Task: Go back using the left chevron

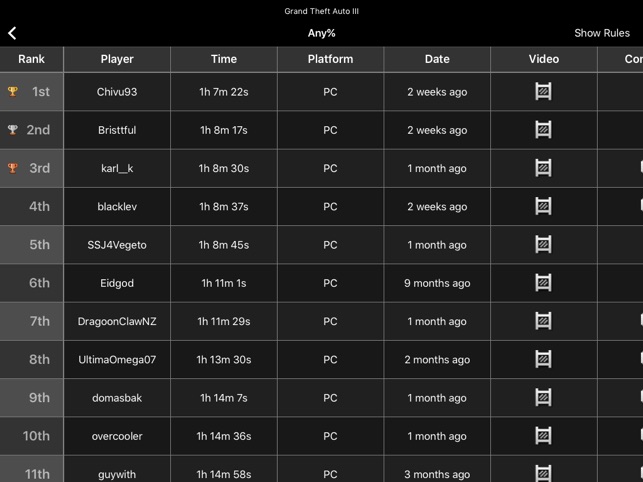Action: click(12, 33)
